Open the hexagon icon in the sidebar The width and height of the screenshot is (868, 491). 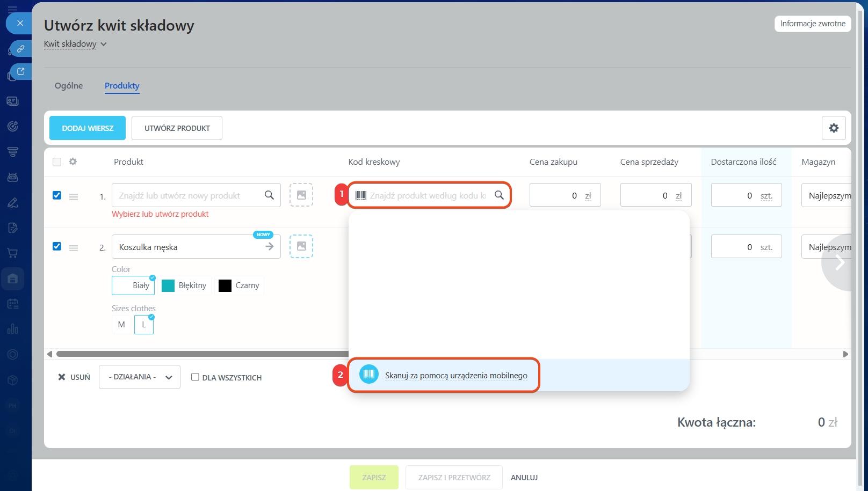pyautogui.click(x=13, y=354)
